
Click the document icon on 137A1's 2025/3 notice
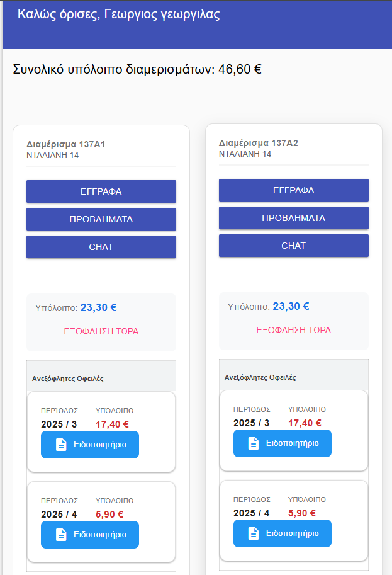pyautogui.click(x=61, y=443)
